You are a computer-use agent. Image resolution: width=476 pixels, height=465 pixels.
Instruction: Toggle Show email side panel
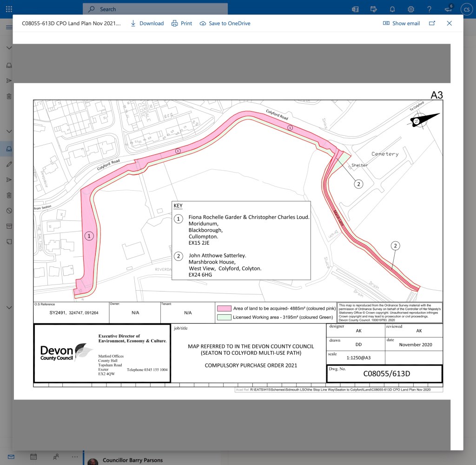pyautogui.click(x=401, y=23)
